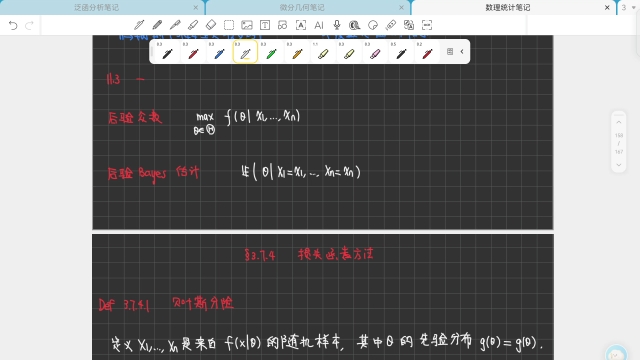
Task: Click the red text 后验 Bayes 估计
Action: [153, 173]
